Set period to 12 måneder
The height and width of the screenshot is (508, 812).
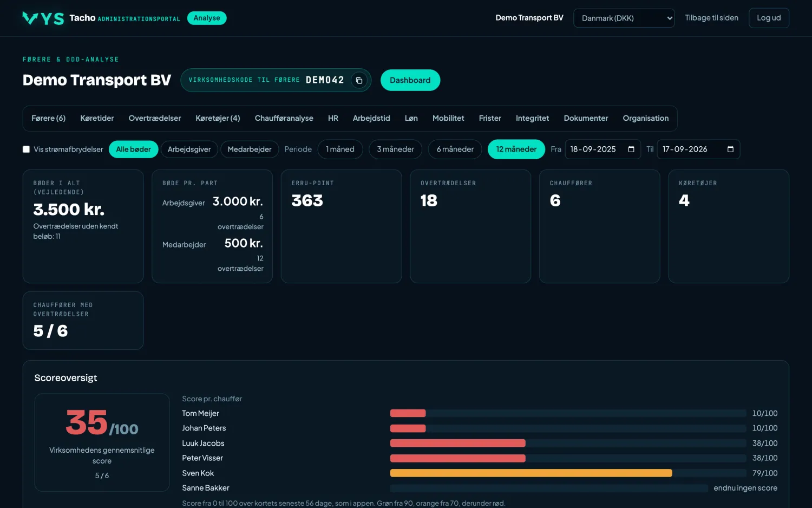(516, 149)
